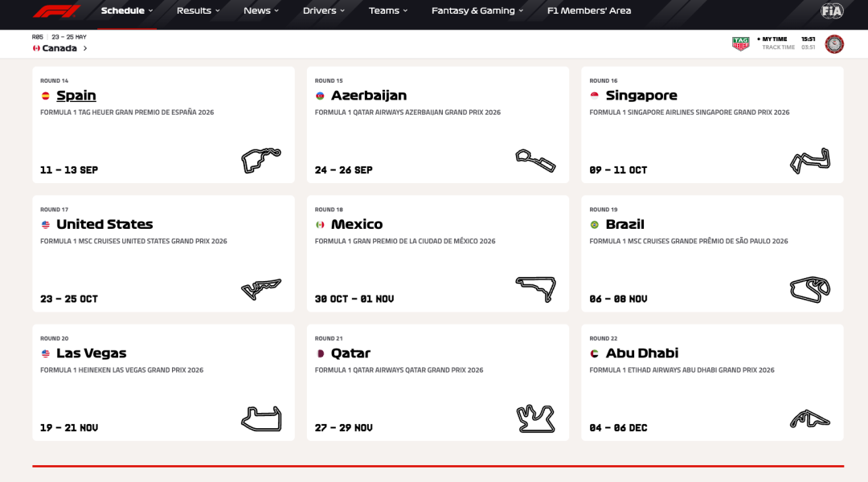Click the 30 OCT – 01 NOV date
The height and width of the screenshot is (482, 868).
pos(354,299)
